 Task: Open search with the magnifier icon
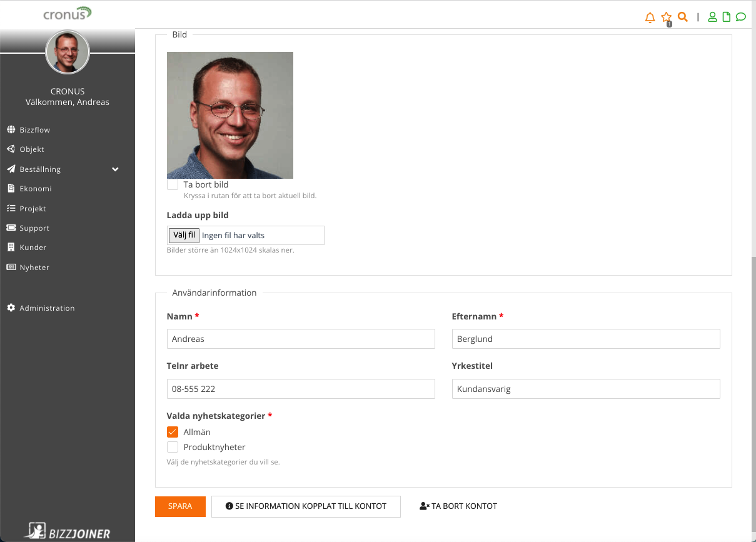click(x=682, y=17)
